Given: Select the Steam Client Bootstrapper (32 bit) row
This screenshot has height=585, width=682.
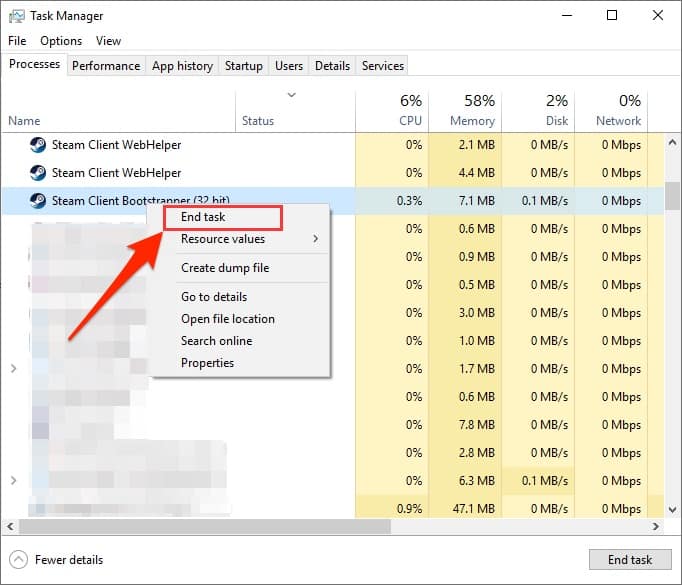Looking at the screenshot, I should point(332,201).
